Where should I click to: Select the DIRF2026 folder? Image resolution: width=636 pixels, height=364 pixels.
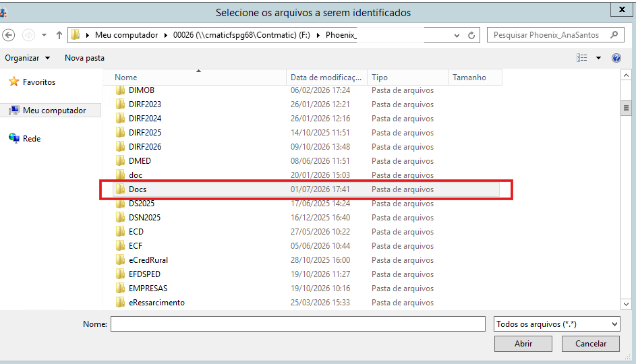click(145, 147)
